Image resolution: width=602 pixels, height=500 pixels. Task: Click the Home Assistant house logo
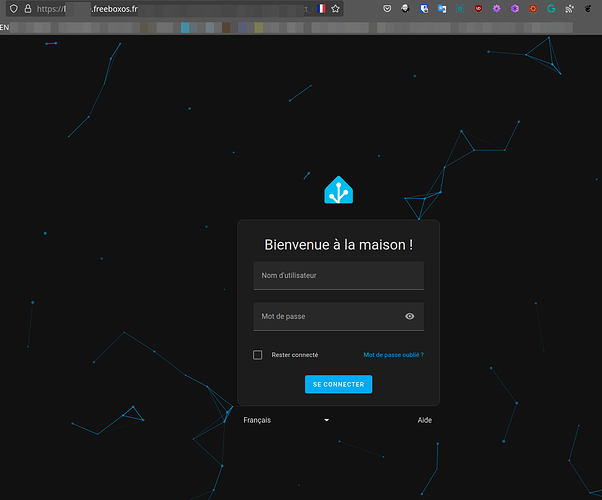[338, 189]
